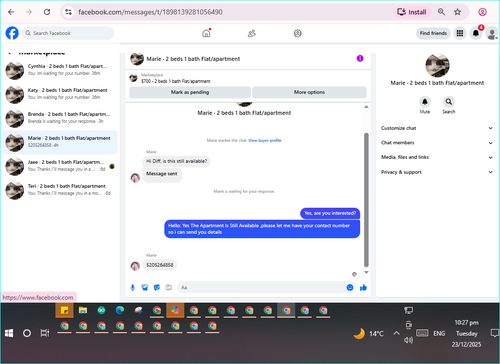Open Brenda's apartment conversation
500x364 pixels.
[x=60, y=118]
